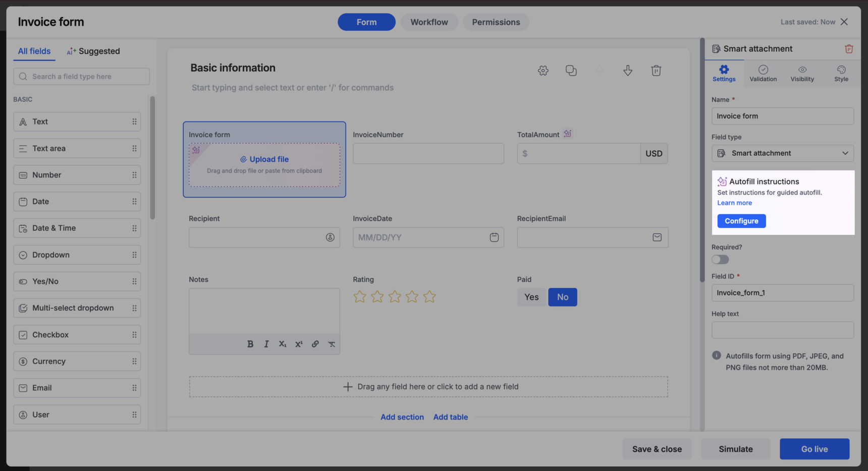868x471 pixels.
Task: Click autofill sparkle icon beside TotalAmount
Action: (568, 134)
